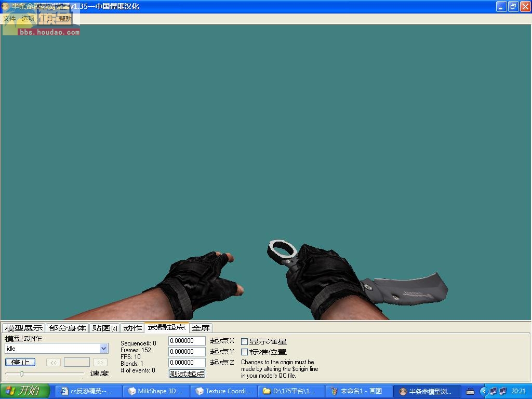Click the "Sequence#: 0" text

[x=138, y=343]
